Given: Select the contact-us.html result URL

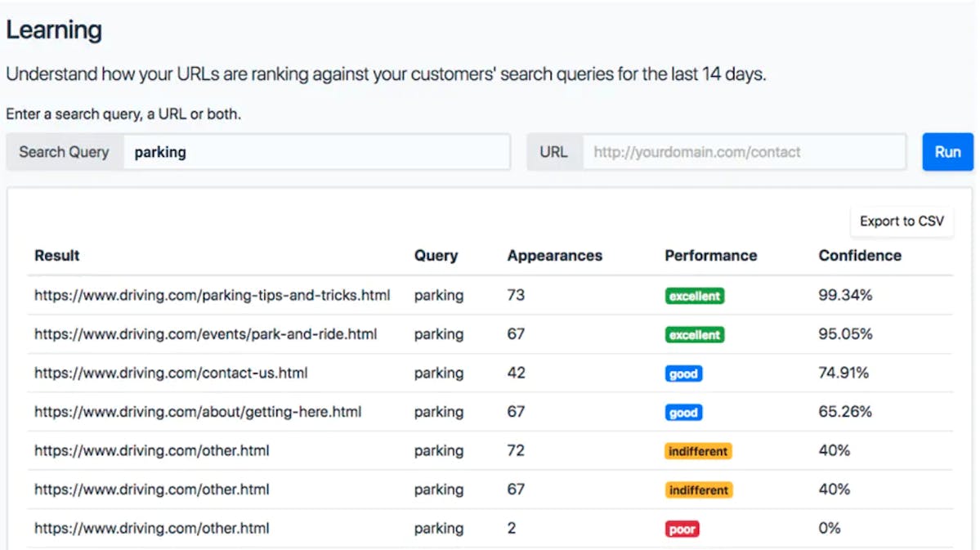Looking at the screenshot, I should (171, 373).
